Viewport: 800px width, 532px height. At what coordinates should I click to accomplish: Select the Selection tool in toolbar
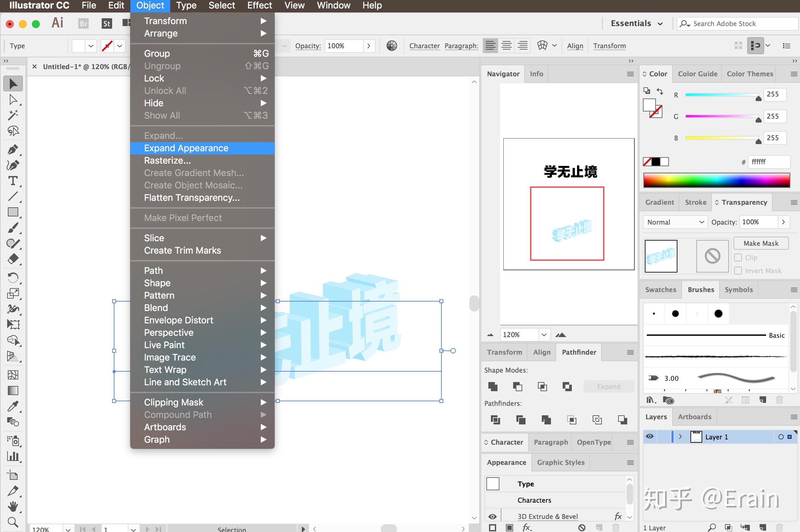13,82
